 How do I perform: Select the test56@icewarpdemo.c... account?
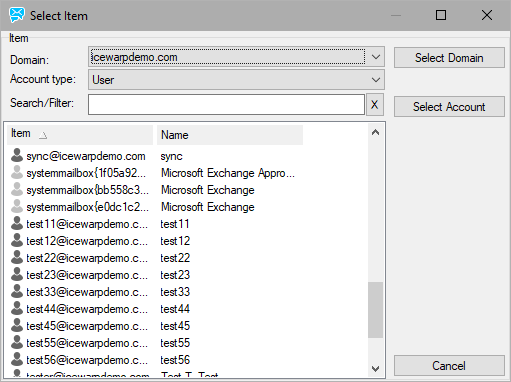[87, 360]
